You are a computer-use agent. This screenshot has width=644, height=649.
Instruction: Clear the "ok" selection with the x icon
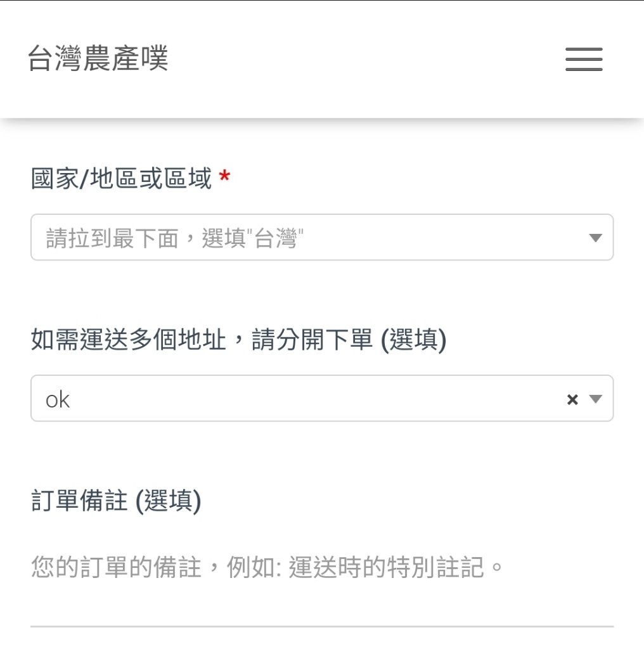[x=572, y=399]
